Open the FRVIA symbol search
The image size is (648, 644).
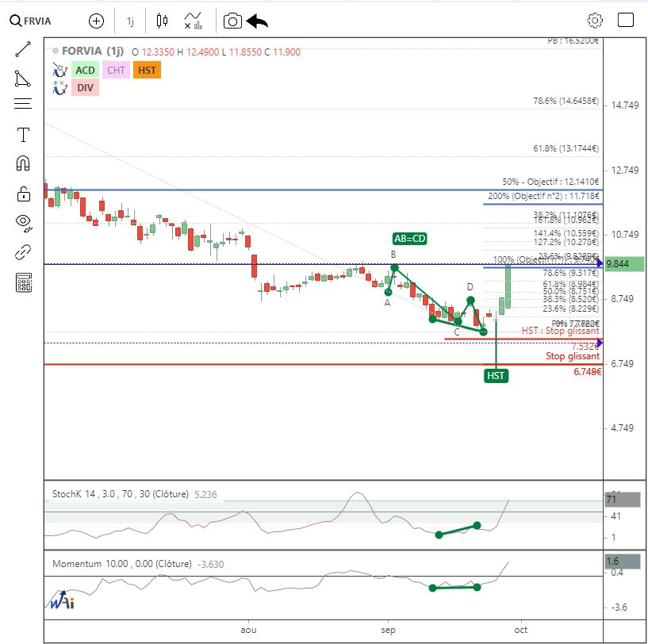tap(30, 21)
